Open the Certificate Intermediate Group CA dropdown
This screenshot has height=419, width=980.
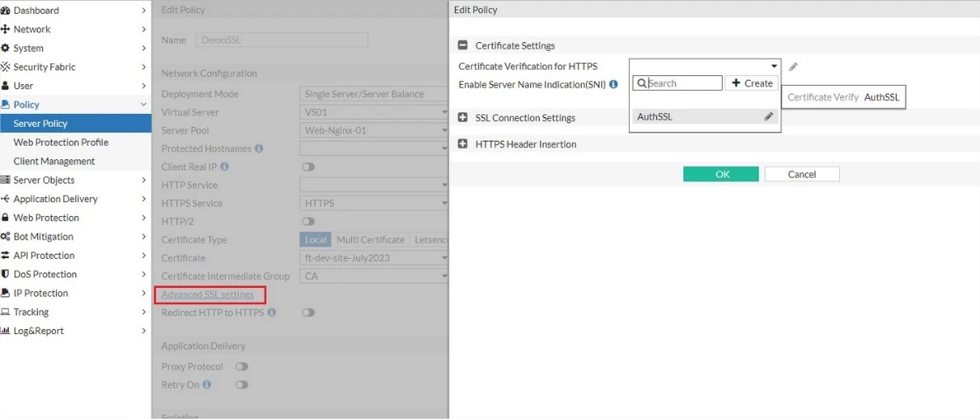(374, 276)
